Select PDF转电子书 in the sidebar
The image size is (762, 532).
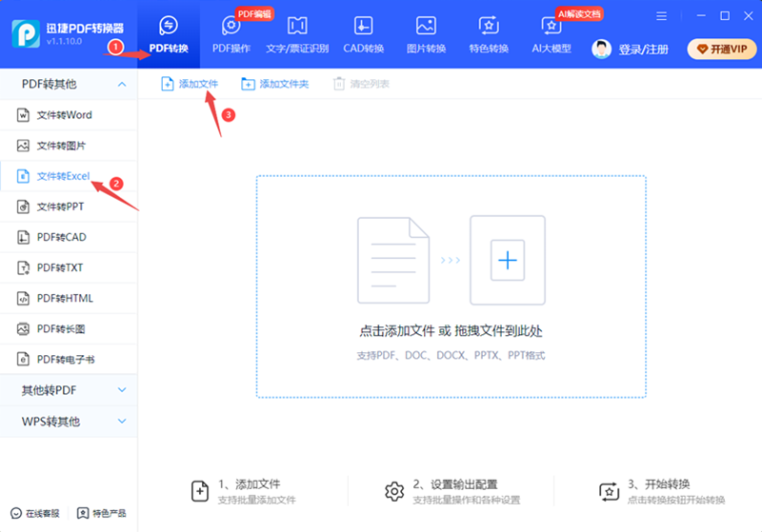click(x=69, y=359)
